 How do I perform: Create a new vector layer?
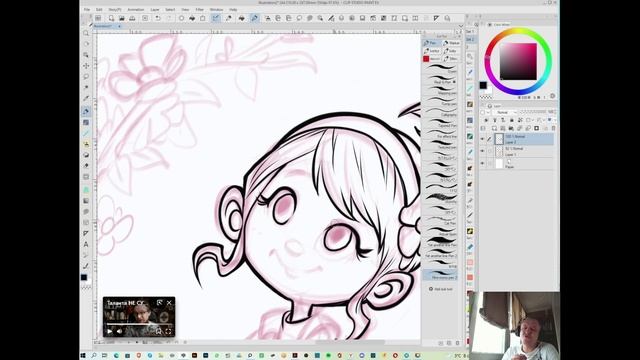tap(503, 128)
